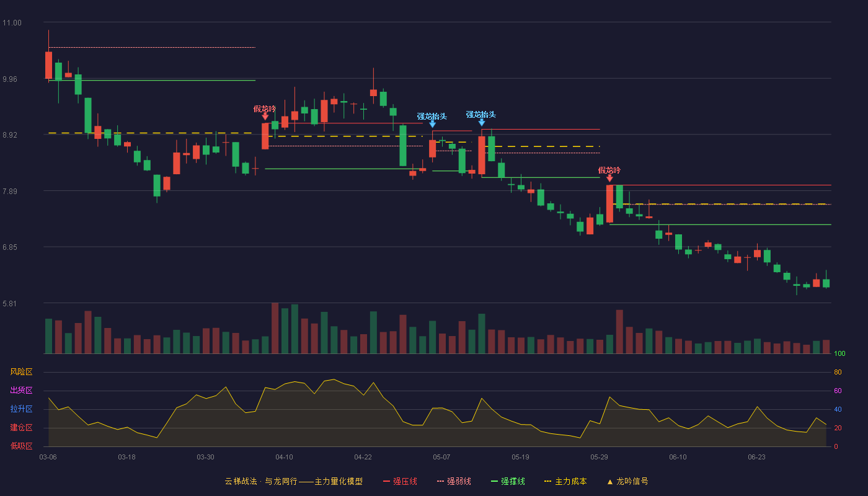Click the 出货区 zone label
Screen dimensions: 868x496
tap(21, 391)
